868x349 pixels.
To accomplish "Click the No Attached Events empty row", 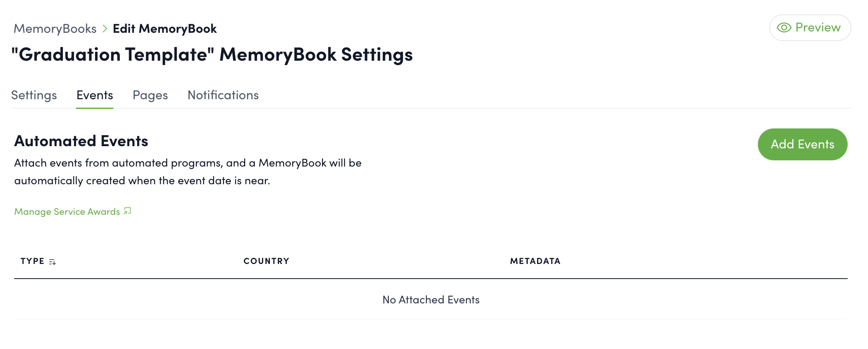I will click(431, 300).
